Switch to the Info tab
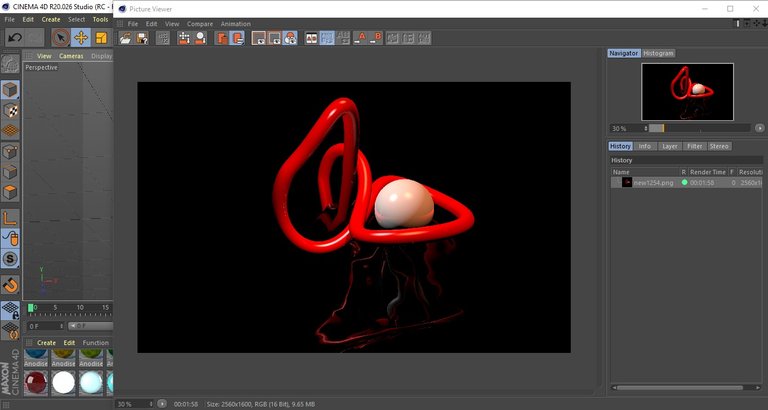The height and width of the screenshot is (410, 768). click(x=645, y=146)
